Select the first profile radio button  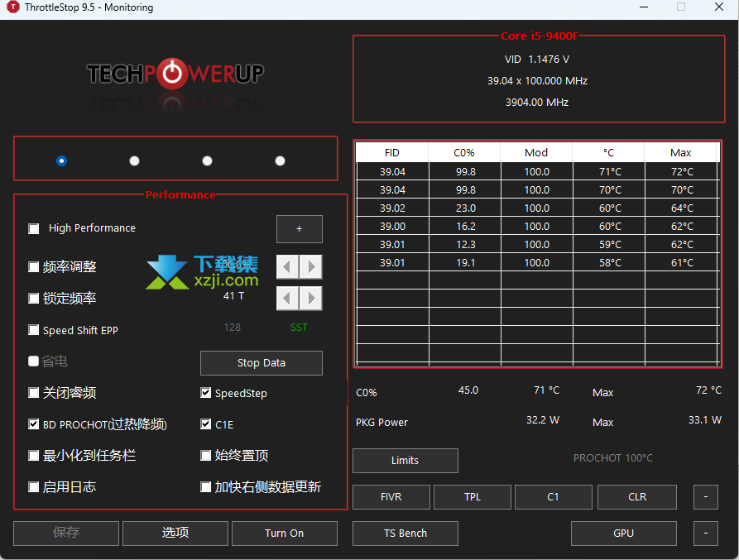tap(62, 161)
